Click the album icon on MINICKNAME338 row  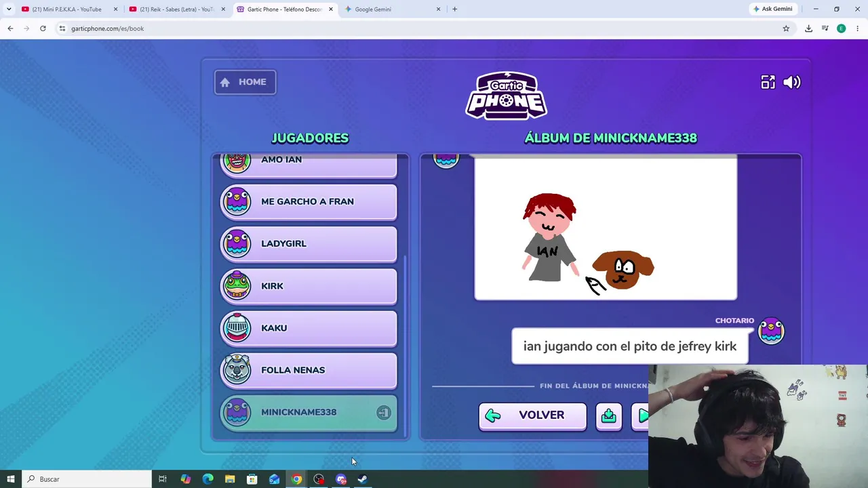tap(384, 412)
